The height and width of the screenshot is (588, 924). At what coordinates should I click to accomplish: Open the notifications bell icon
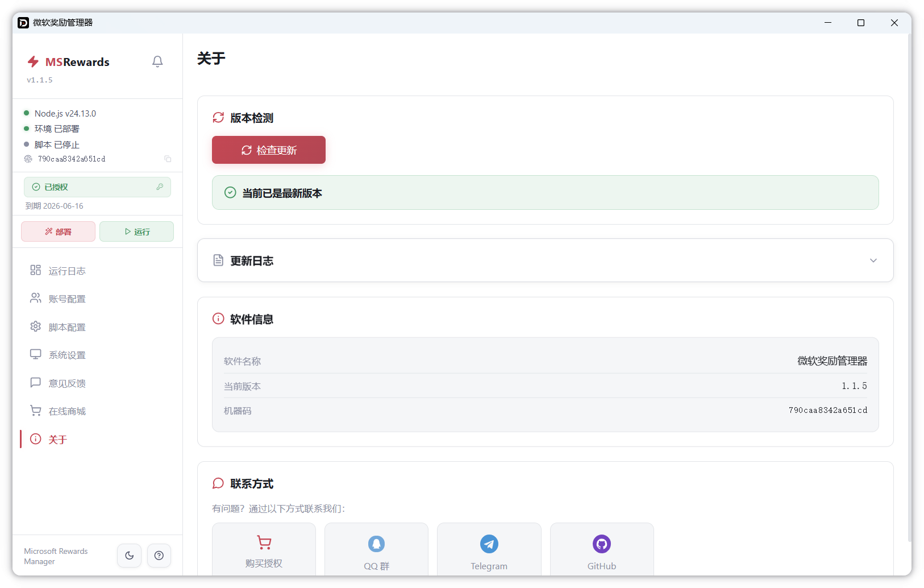tap(157, 61)
